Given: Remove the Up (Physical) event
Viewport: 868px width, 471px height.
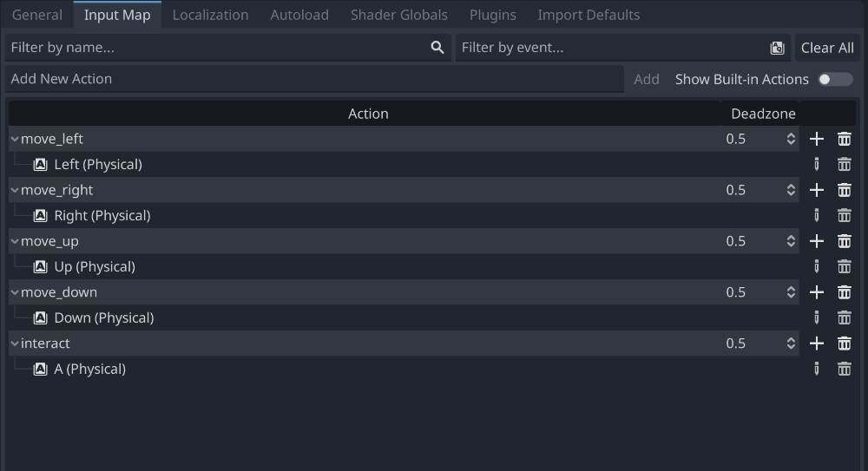Looking at the screenshot, I should tap(844, 267).
